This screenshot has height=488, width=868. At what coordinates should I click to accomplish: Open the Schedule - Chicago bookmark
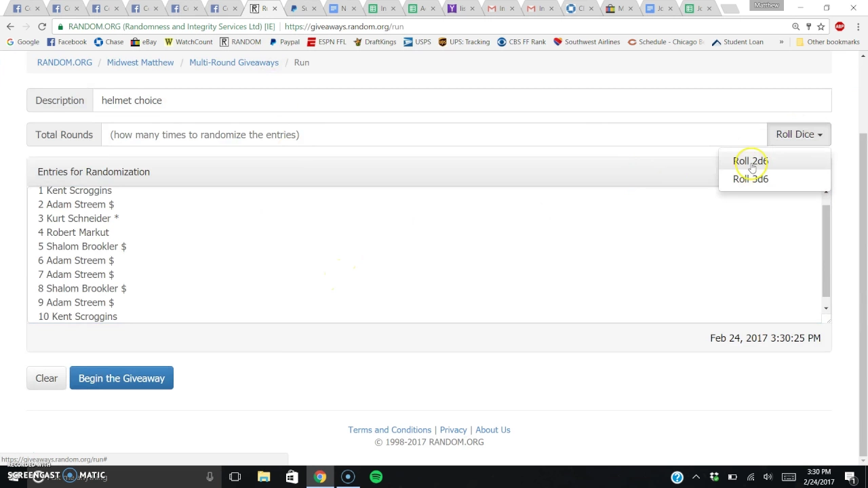666,42
